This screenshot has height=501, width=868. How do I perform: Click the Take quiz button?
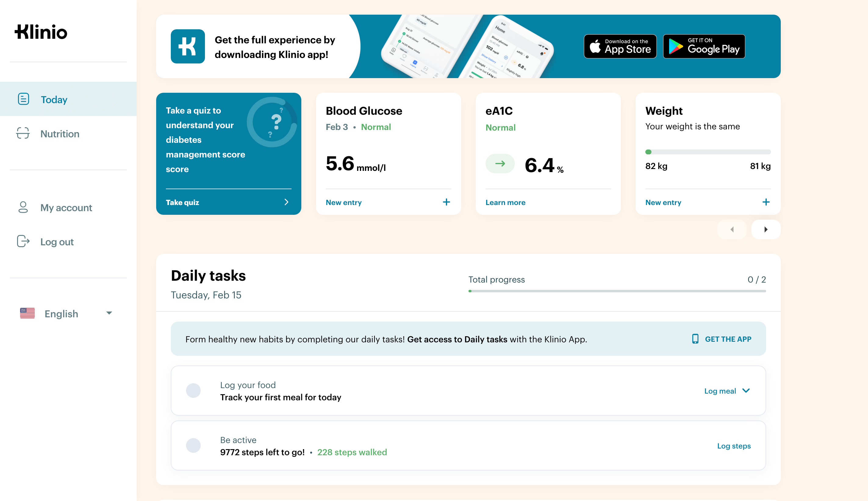click(x=182, y=202)
